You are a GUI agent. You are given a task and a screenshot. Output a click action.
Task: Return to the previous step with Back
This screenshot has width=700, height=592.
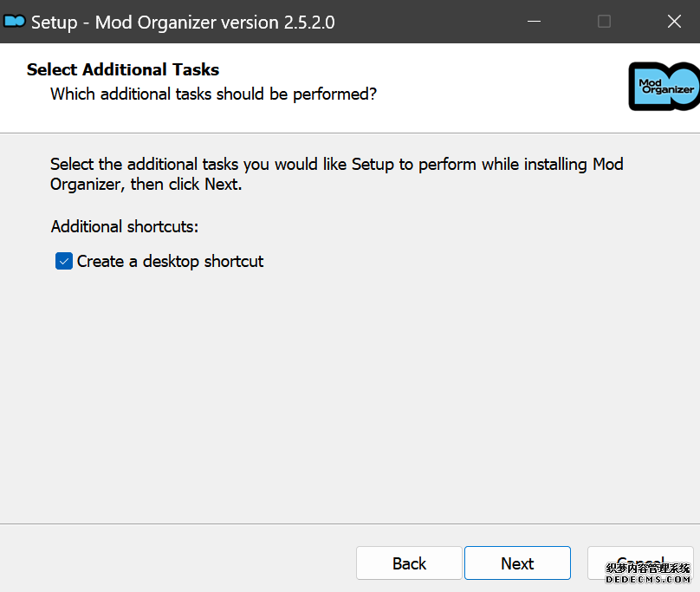tap(409, 563)
